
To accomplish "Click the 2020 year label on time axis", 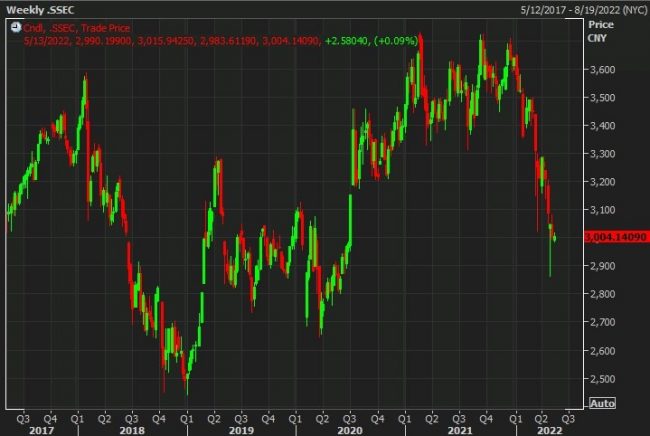I will pos(350,431).
